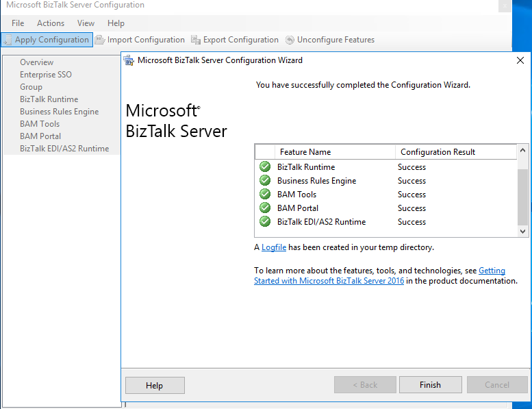
Task: Click the Unconfigure Features icon
Action: click(290, 40)
